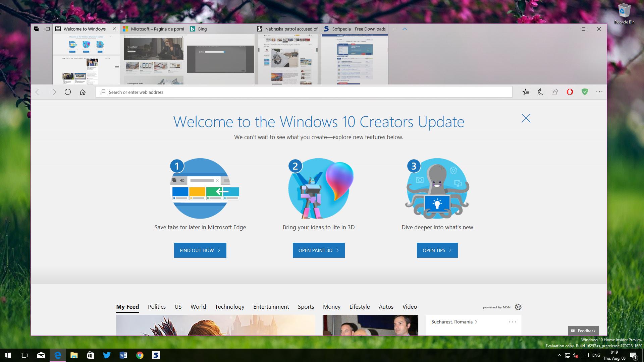Open the Video feed category
The width and height of the screenshot is (644, 362).
410,307
